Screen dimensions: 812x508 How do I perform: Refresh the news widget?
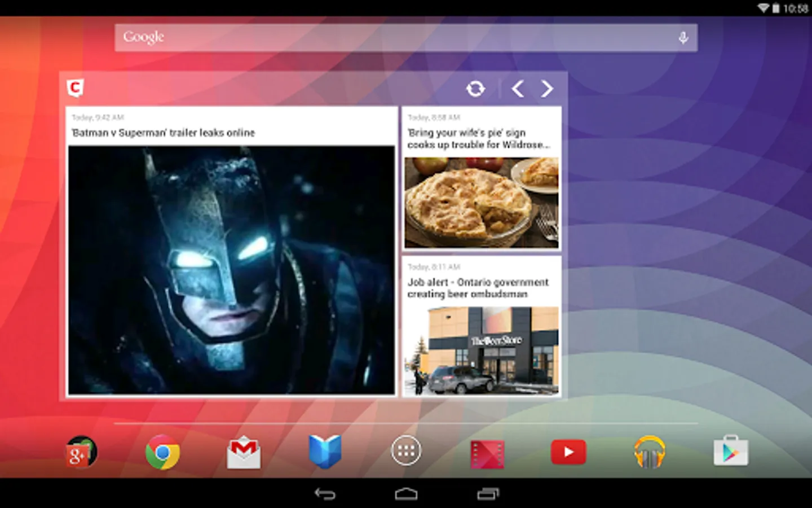475,89
